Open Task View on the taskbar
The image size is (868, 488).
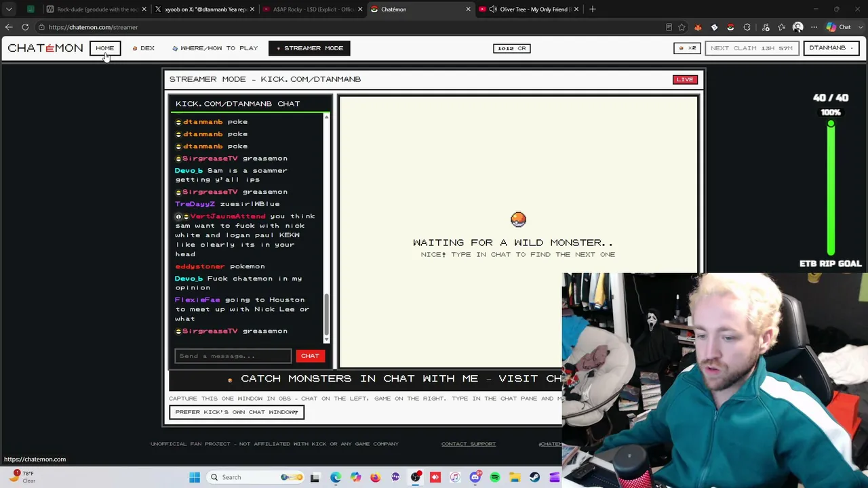(x=315, y=477)
